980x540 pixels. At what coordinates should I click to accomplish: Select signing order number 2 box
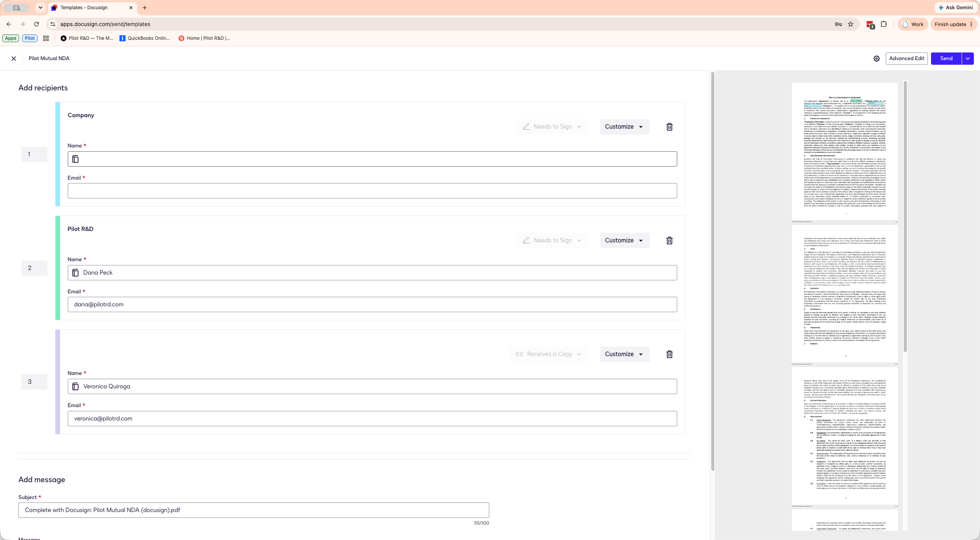[34, 268]
